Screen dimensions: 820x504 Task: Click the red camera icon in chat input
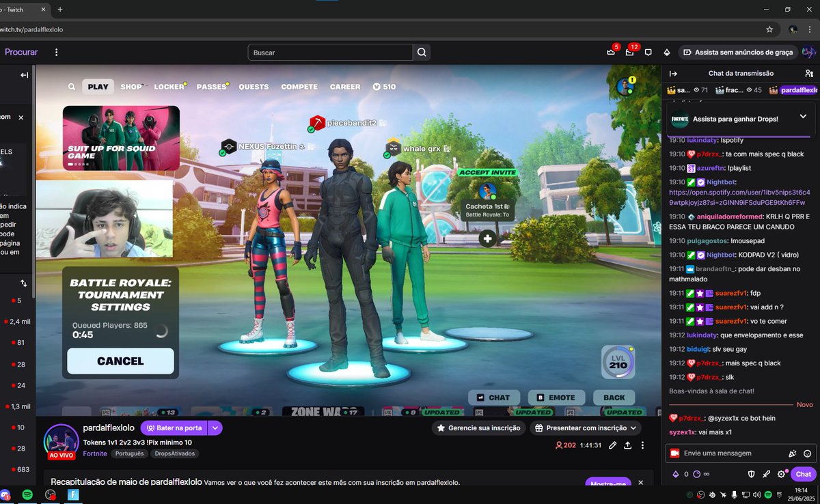point(674,453)
